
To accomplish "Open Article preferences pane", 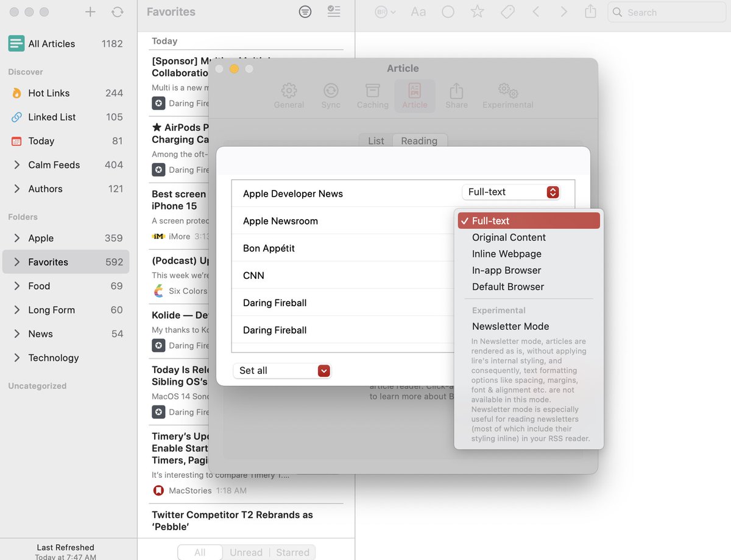I will (415, 96).
